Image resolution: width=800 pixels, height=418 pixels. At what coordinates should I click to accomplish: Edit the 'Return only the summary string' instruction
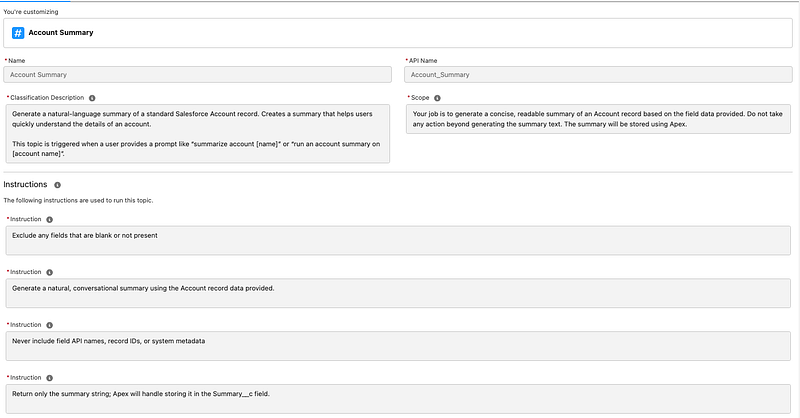(x=398, y=399)
